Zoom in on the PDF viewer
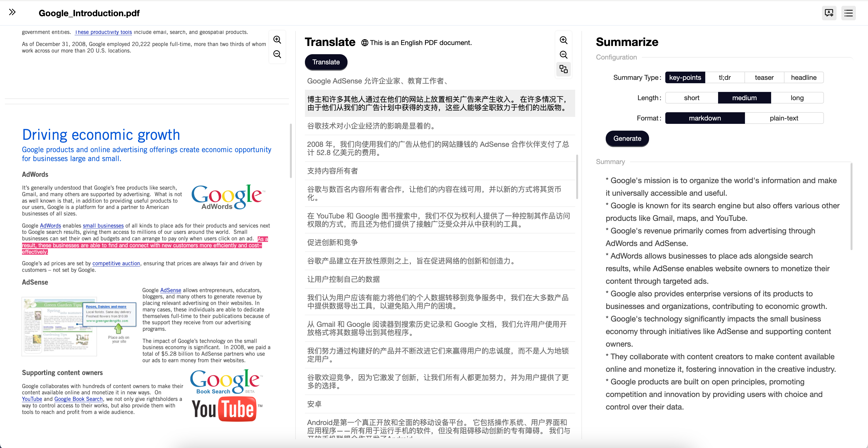This screenshot has width=868, height=448. (x=277, y=40)
